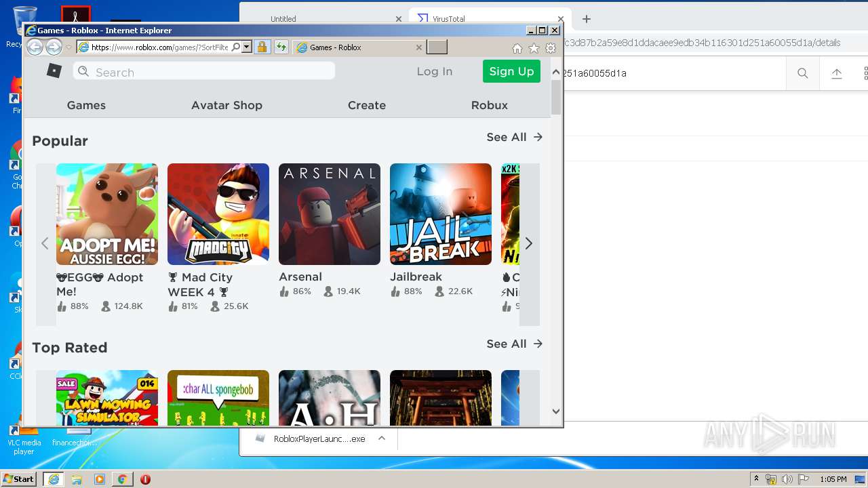Click the volume tray icon
The width and height of the screenshot is (868, 488).
(x=787, y=479)
